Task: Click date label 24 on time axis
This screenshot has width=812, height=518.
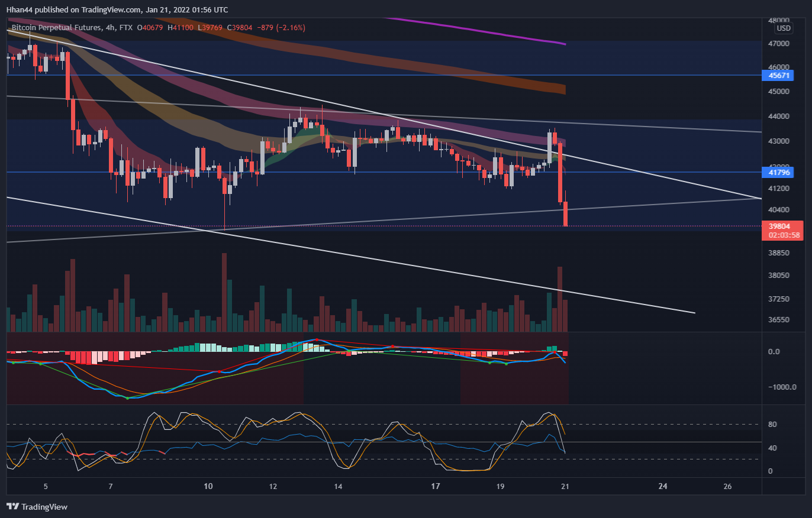Action: click(x=663, y=487)
